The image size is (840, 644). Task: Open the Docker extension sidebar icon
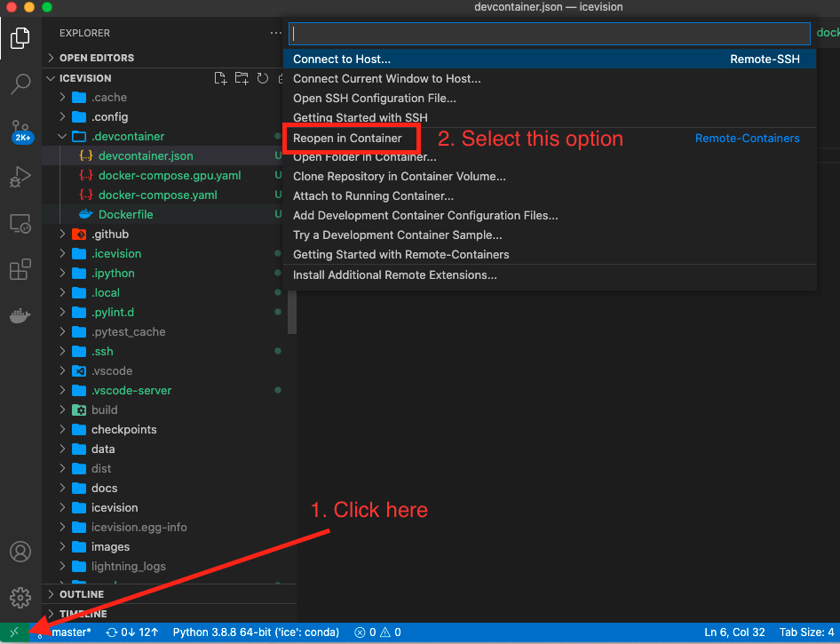click(20, 314)
